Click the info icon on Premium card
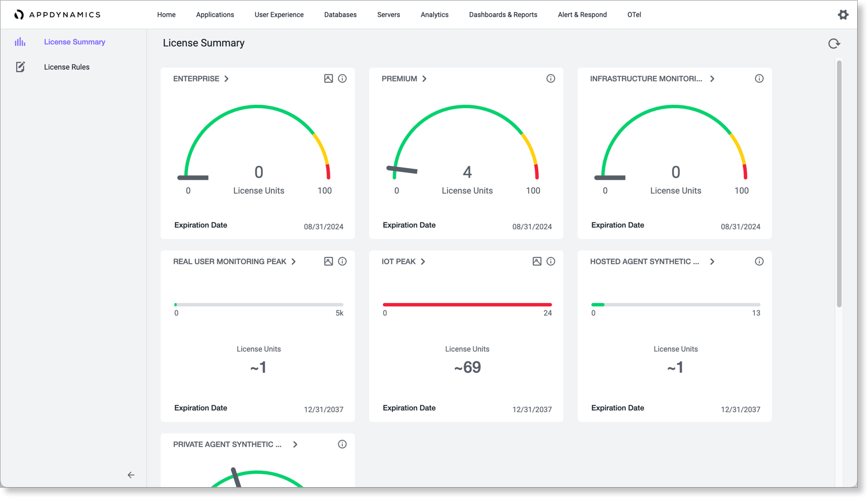Viewport: 868px width, 498px height. 551,78
